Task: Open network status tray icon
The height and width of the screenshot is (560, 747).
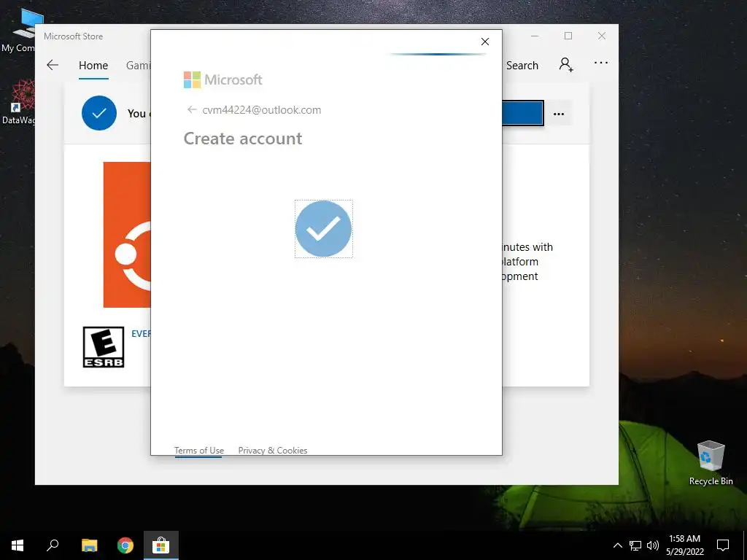Action: [x=635, y=545]
